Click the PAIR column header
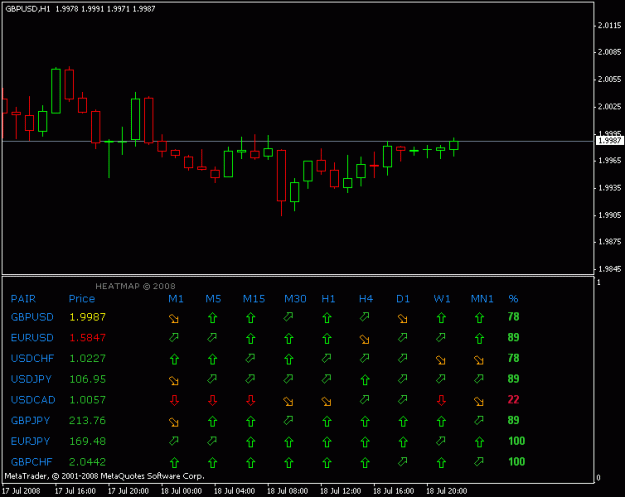The width and height of the screenshot is (625, 497). (x=23, y=299)
